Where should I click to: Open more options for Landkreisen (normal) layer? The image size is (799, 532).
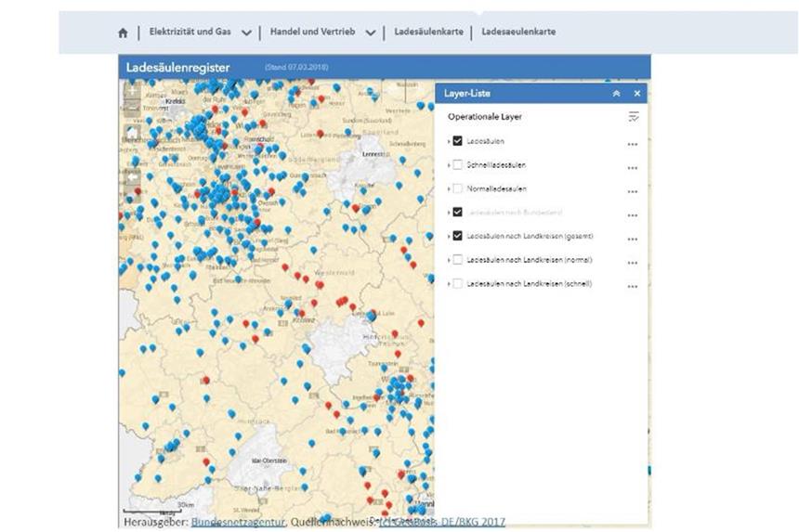[x=633, y=263]
